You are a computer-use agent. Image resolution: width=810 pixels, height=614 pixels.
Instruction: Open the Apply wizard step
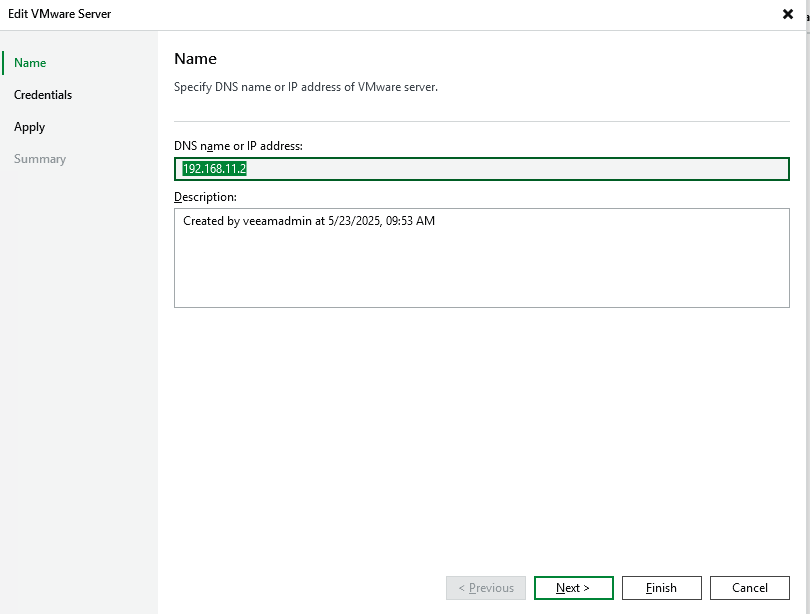tap(29, 127)
